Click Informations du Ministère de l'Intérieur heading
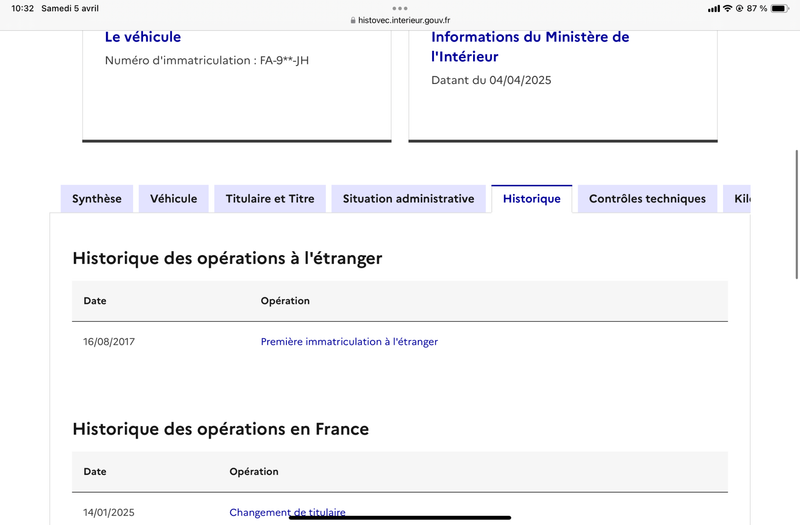The height and width of the screenshot is (525, 800). pos(530,46)
